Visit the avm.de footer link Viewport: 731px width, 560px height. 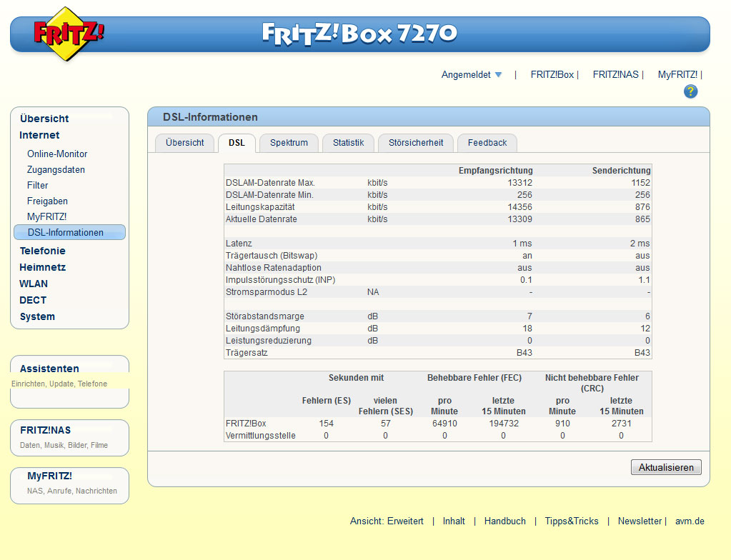[690, 521]
